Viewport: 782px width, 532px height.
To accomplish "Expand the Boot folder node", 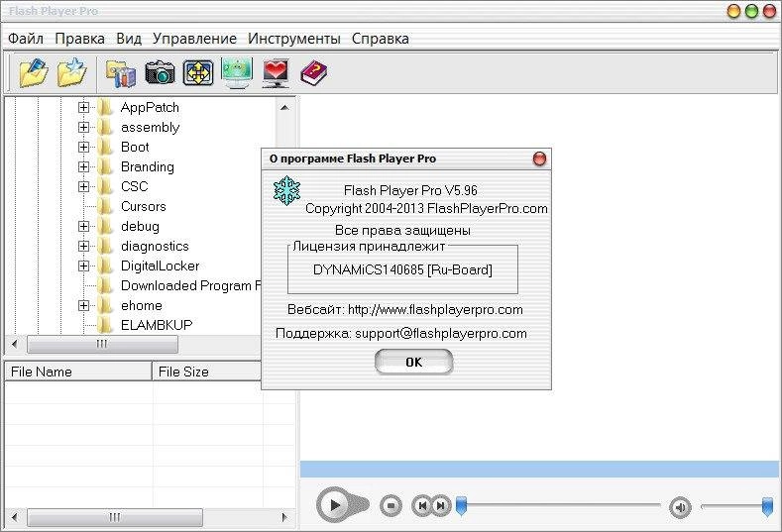I will point(84,147).
